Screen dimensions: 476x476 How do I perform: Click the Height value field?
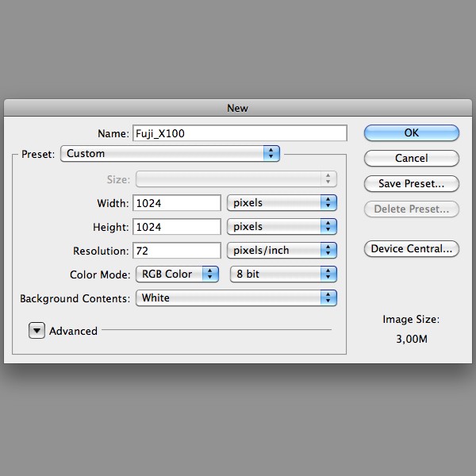point(177,226)
